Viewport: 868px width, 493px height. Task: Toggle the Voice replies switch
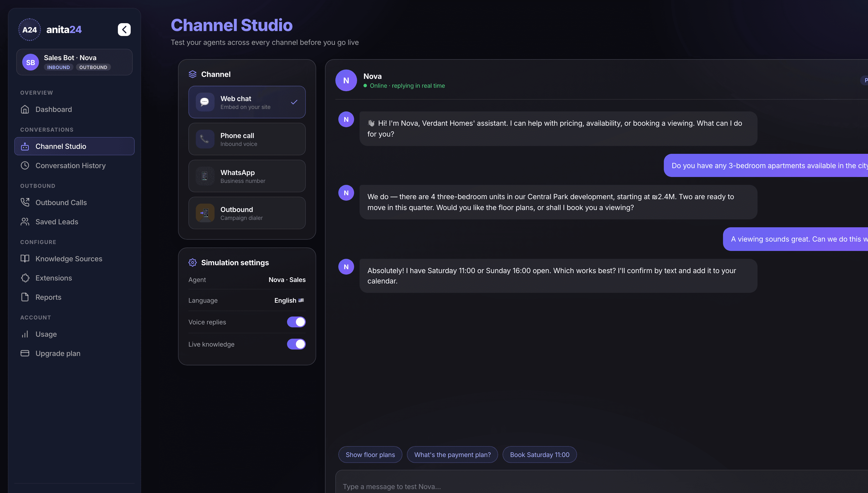pos(296,322)
